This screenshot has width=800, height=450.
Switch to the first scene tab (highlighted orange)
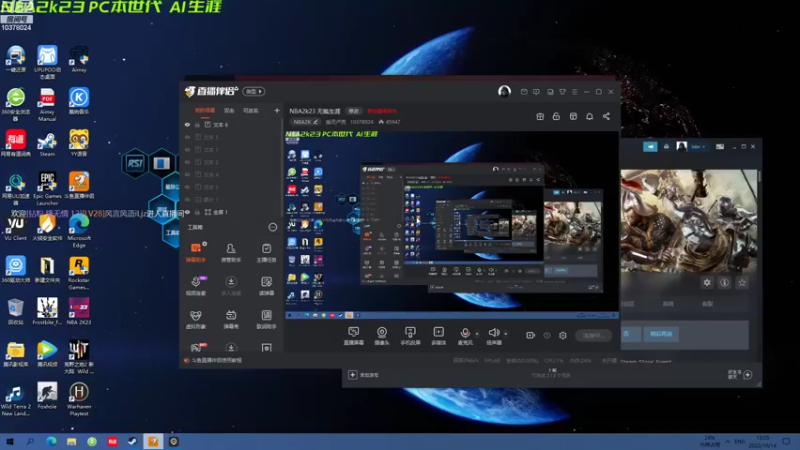(205, 110)
